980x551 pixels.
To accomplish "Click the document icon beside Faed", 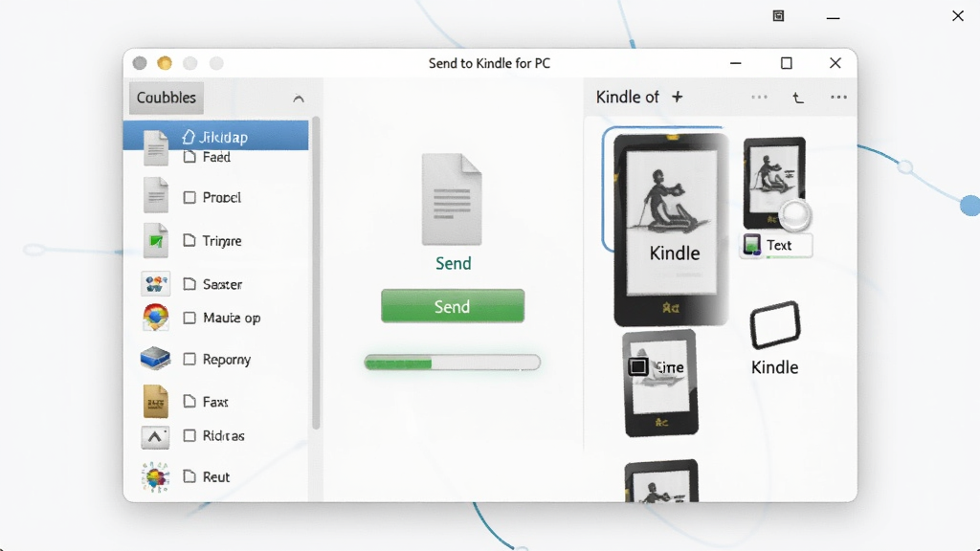I will 156,148.
